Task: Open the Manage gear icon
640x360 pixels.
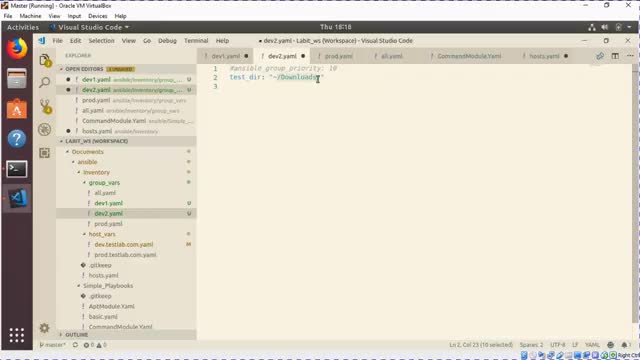Action: (44, 328)
